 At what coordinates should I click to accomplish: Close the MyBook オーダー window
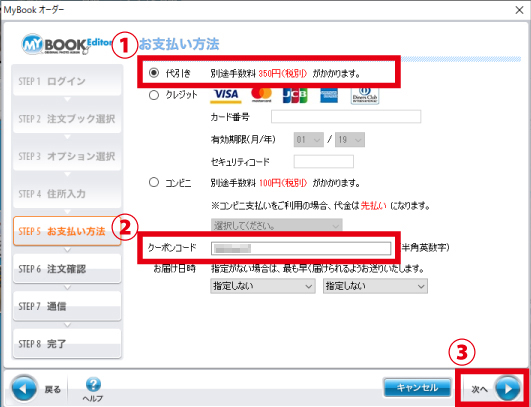(519, 10)
